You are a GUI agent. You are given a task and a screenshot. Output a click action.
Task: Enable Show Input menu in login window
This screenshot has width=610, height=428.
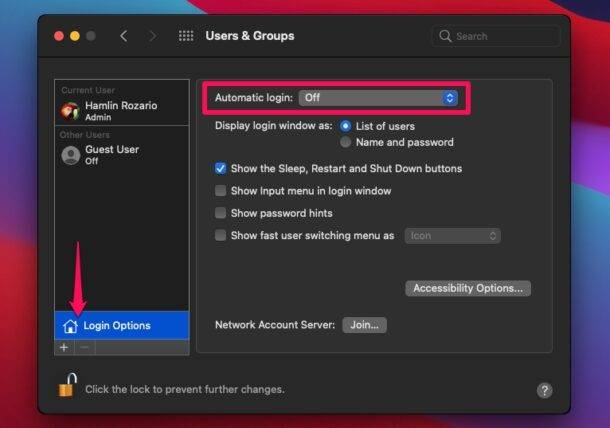coord(221,191)
